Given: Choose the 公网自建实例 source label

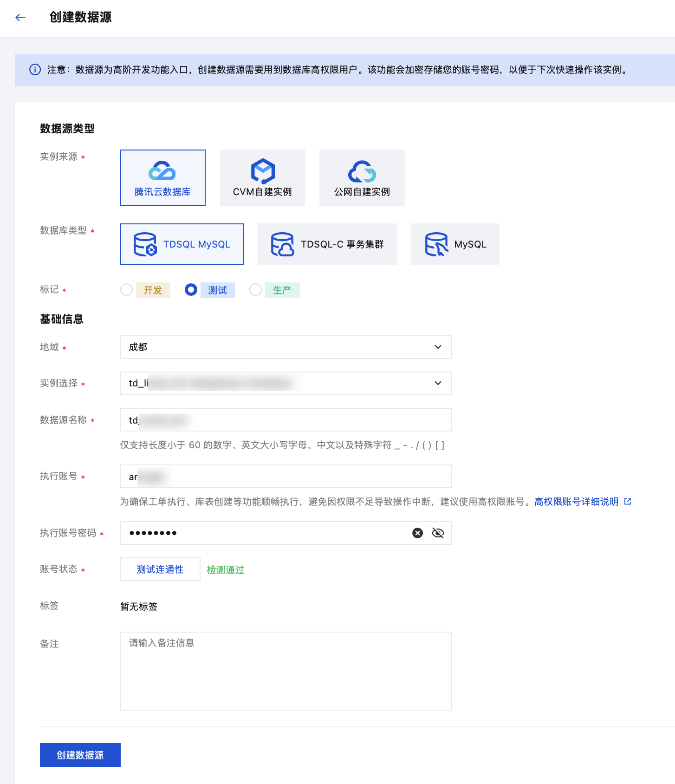Looking at the screenshot, I should point(362,192).
